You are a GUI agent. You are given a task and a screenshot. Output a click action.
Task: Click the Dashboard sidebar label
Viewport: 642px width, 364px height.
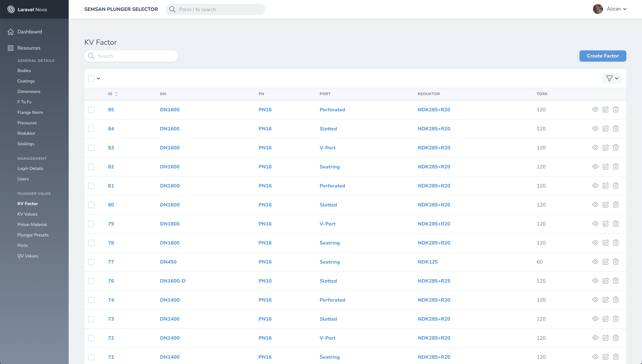tap(30, 32)
